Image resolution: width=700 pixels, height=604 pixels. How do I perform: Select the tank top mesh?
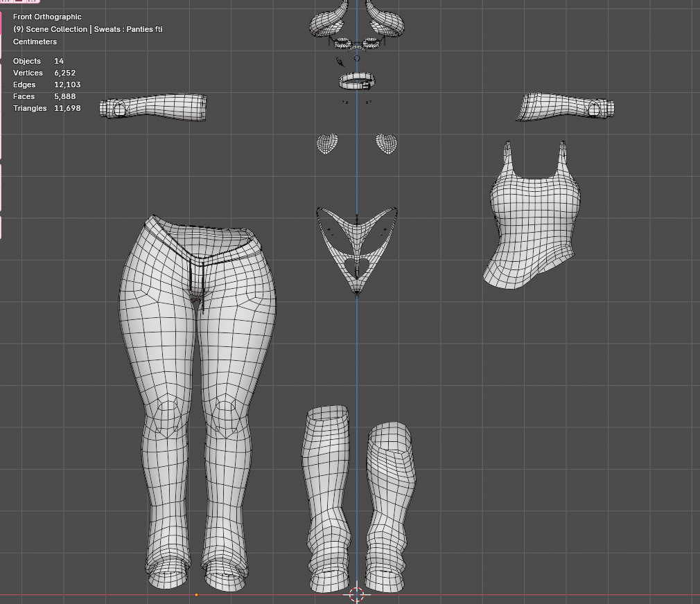(532, 222)
